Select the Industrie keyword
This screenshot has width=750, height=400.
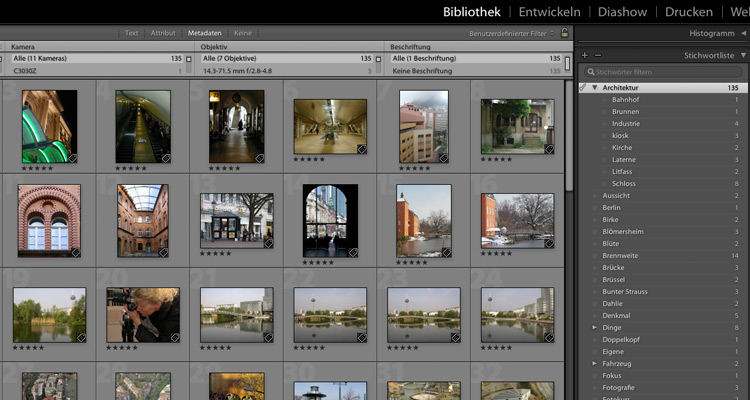[626, 123]
